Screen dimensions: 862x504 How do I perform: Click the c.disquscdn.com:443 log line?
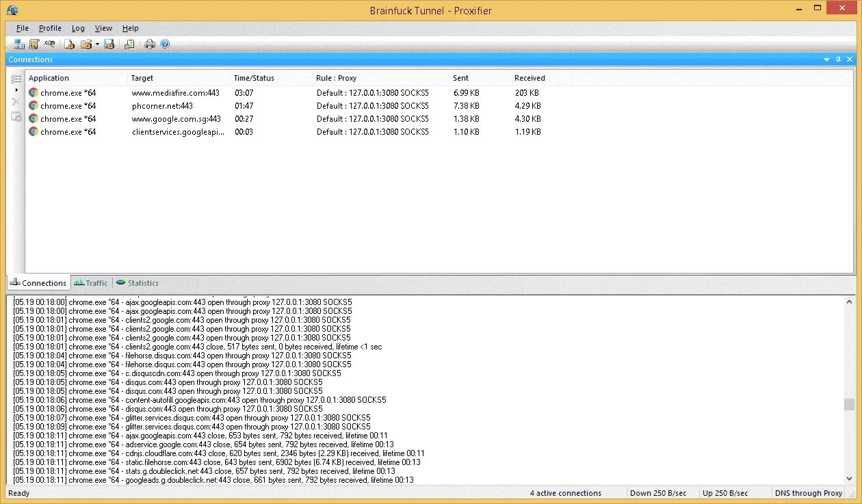177,373
